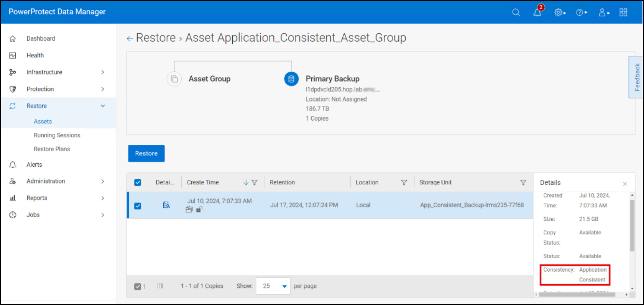The width and height of the screenshot is (644, 305).
Task: Click the Restore refresh icon in sidebar
Action: [13, 106]
